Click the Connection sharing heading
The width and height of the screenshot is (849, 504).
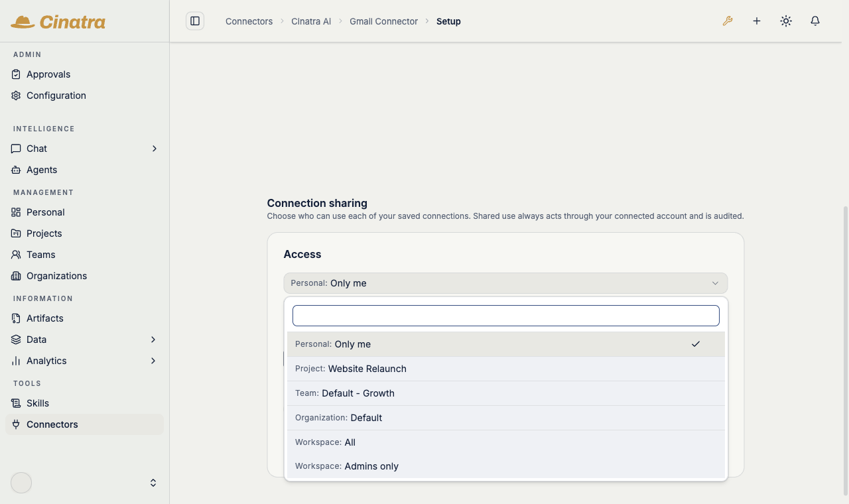tap(317, 203)
